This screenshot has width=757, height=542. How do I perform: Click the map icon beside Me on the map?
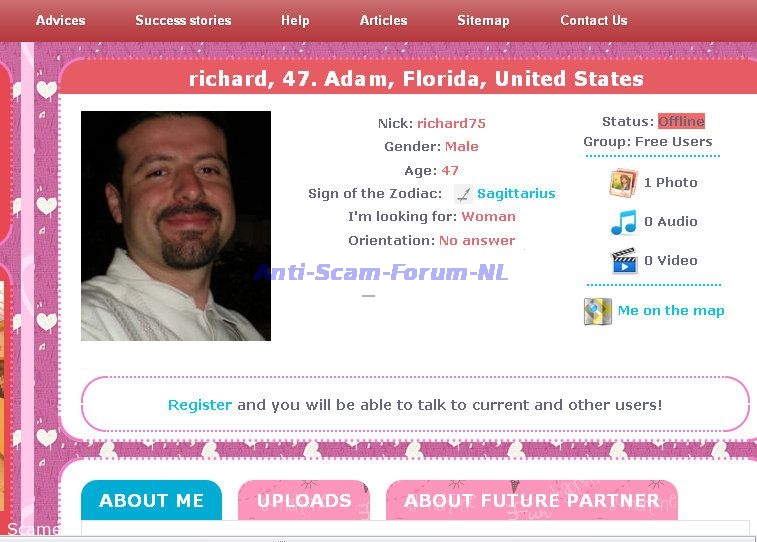[x=597, y=311]
